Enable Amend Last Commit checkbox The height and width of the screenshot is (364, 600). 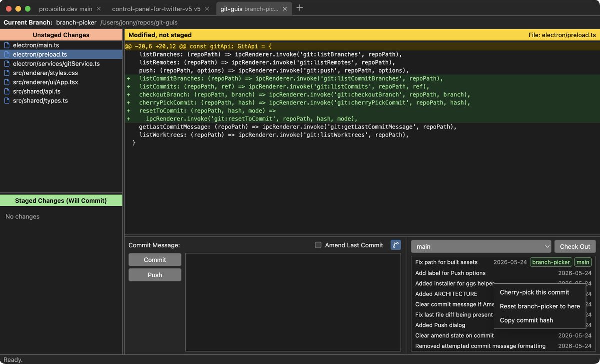(318, 245)
